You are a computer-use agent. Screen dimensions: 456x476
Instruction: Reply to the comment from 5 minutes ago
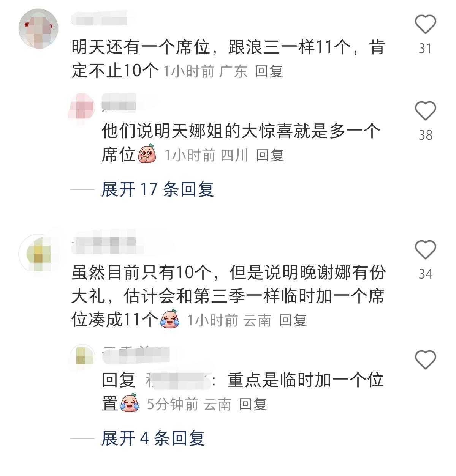(x=253, y=405)
